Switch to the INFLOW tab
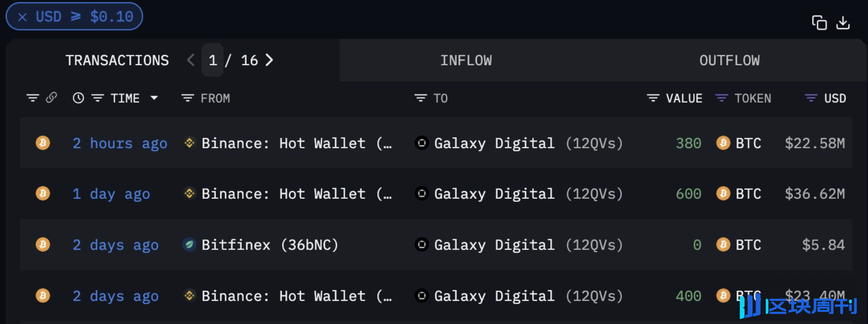This screenshot has width=868, height=324. (x=466, y=60)
